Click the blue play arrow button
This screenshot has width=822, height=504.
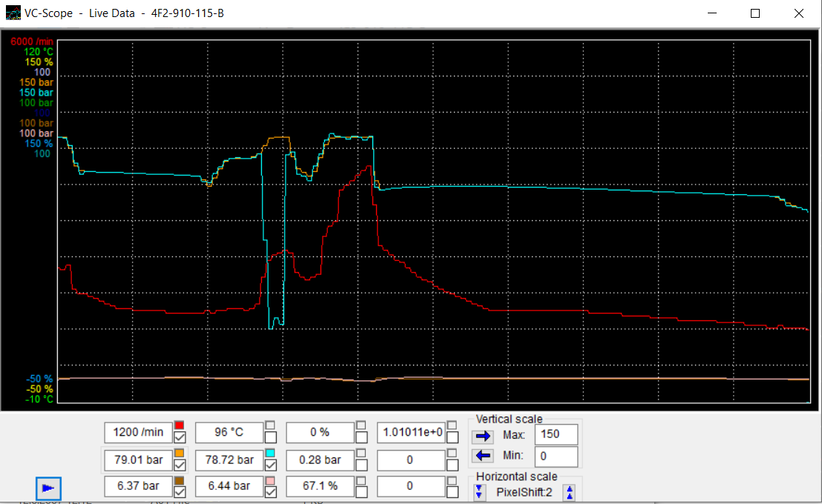48,488
